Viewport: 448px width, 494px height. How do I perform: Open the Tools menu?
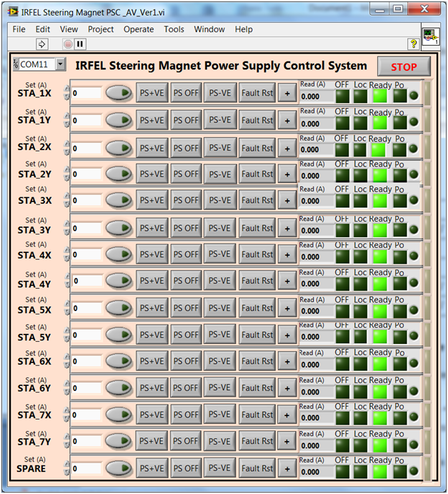coord(174,29)
